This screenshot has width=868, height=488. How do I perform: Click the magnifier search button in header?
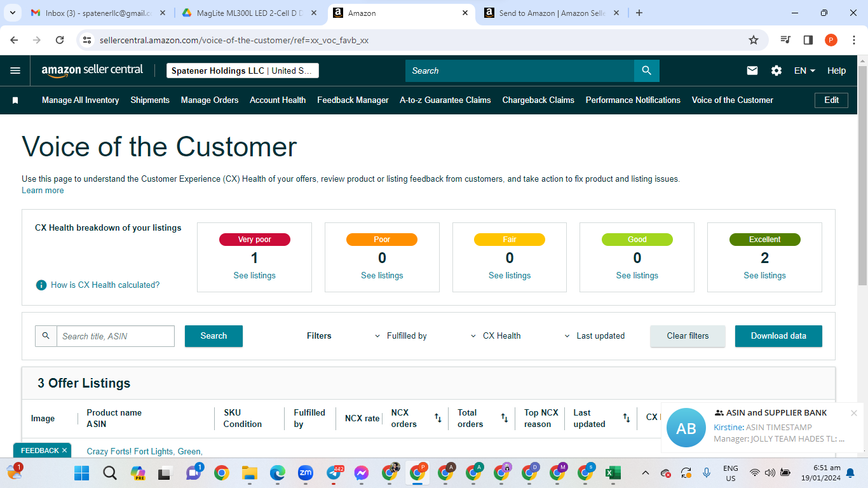647,71
